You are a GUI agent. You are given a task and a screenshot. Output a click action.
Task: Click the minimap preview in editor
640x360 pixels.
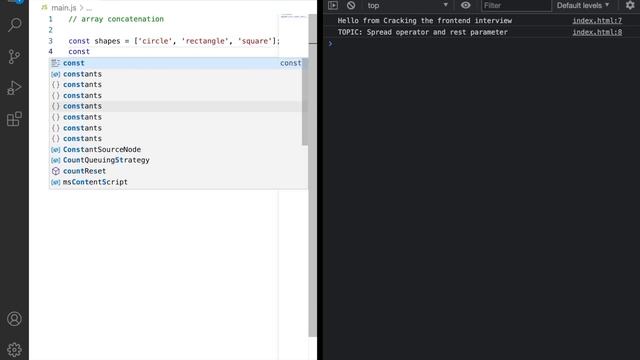(x=293, y=16)
